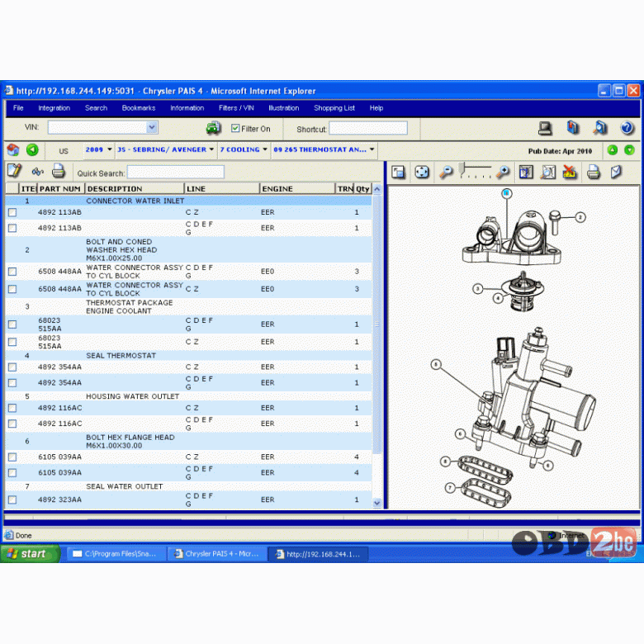This screenshot has width=644, height=644.
Task: Click the notepad pencil icon above parts list
Action: coord(15,171)
